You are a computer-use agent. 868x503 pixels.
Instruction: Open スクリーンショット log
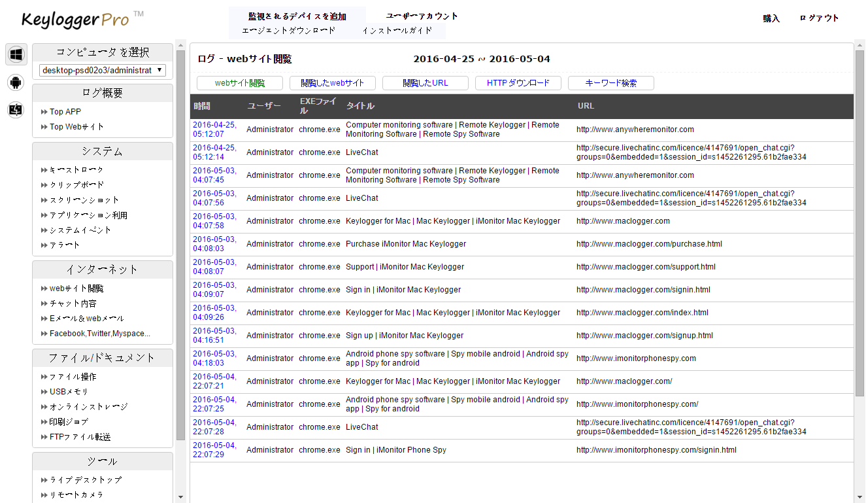click(84, 200)
